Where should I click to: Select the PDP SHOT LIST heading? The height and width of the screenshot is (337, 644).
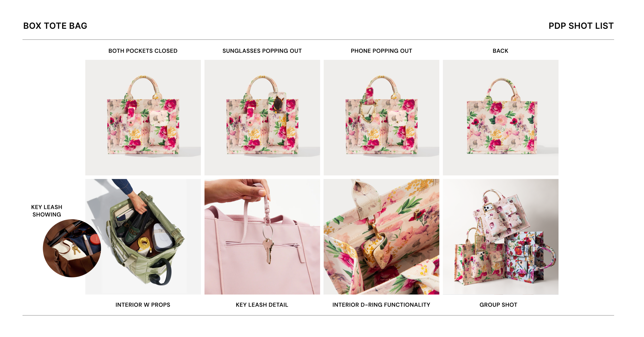(581, 26)
